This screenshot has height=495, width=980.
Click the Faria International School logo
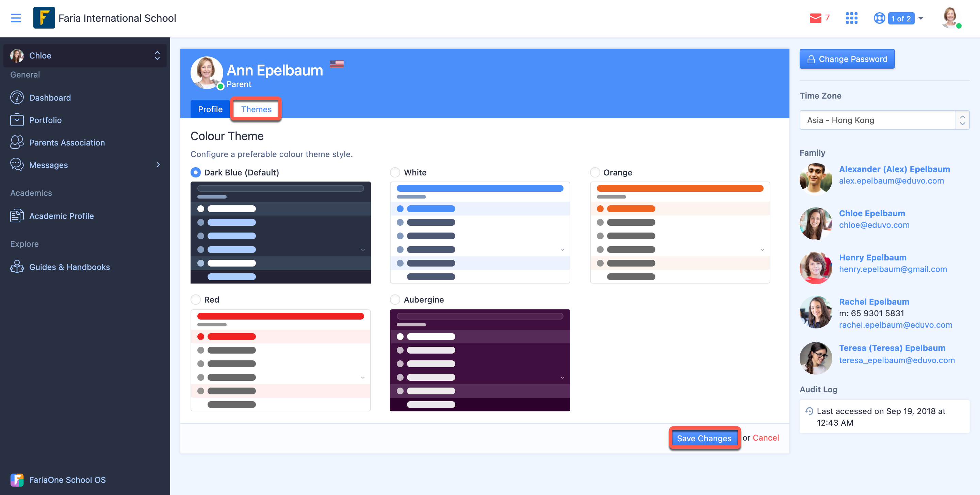pyautogui.click(x=44, y=18)
